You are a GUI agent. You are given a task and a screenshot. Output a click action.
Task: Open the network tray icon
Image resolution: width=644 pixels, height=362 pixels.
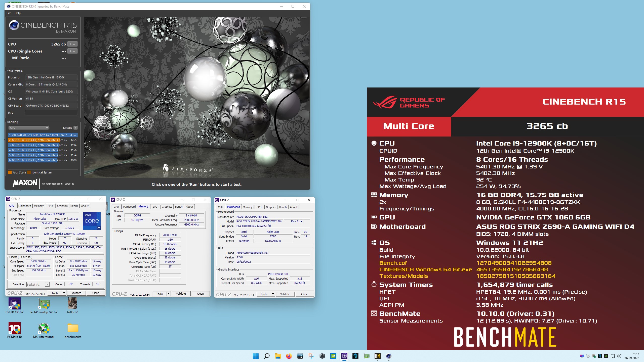click(613, 356)
